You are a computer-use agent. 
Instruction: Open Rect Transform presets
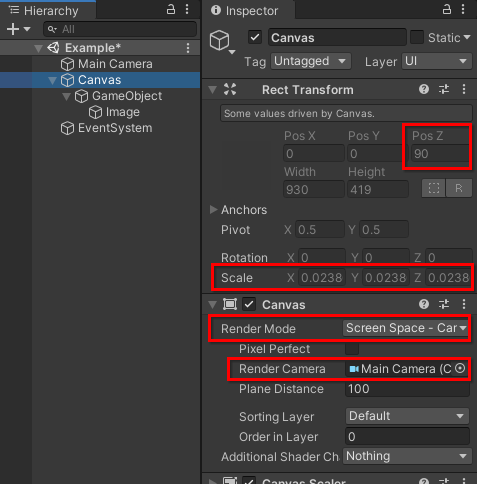(444, 89)
